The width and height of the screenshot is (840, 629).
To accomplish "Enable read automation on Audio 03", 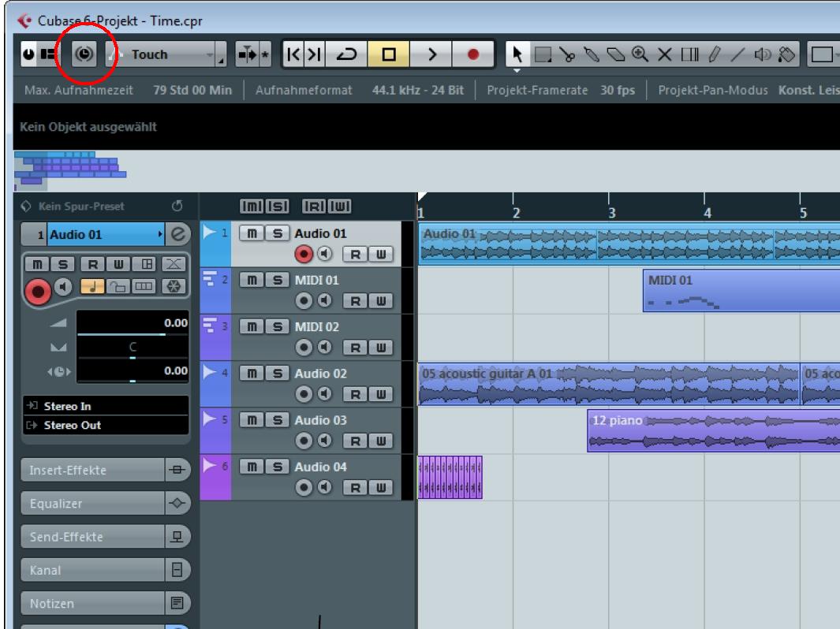I will tap(355, 441).
